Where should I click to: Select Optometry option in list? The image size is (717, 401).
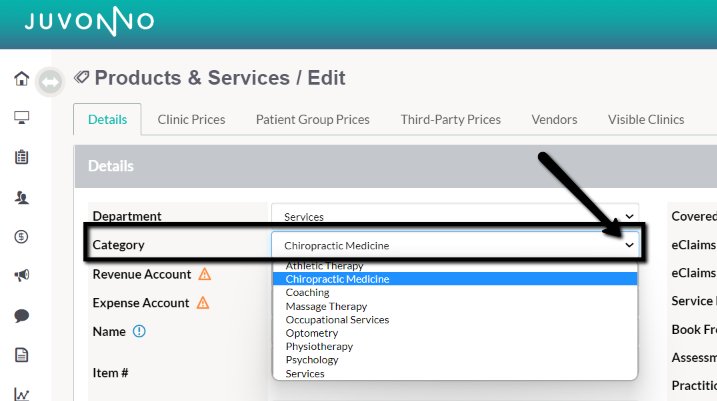312,333
